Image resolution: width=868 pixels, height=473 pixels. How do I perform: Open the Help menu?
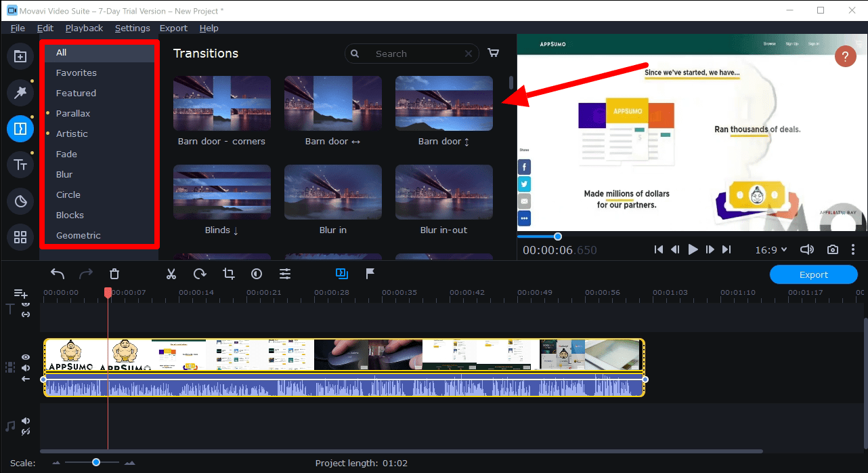(x=209, y=28)
